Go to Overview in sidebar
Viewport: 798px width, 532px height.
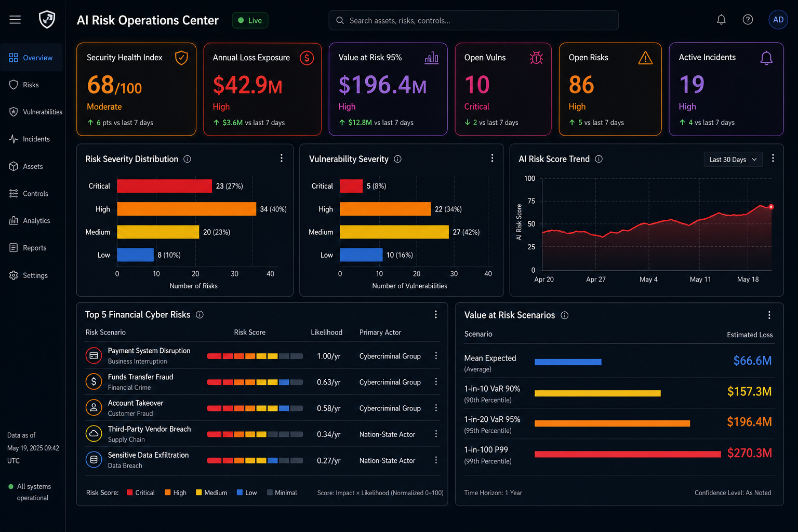click(x=31, y=58)
